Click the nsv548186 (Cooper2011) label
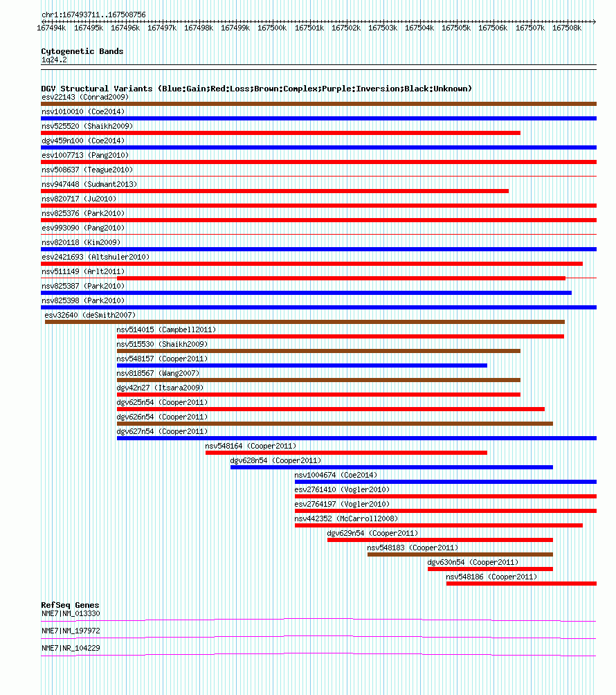The image size is (616, 695). click(491, 577)
